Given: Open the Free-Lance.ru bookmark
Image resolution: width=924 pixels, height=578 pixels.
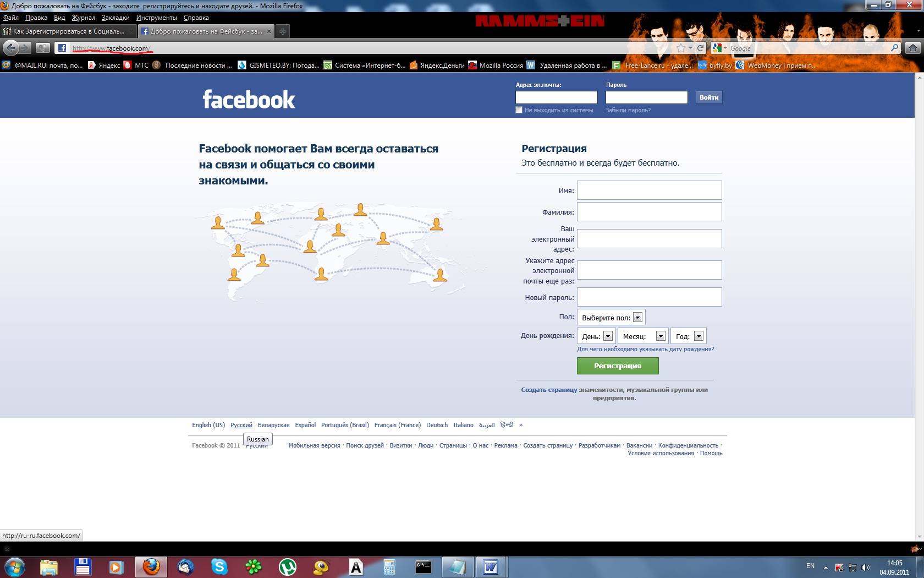Looking at the screenshot, I should pyautogui.click(x=653, y=65).
